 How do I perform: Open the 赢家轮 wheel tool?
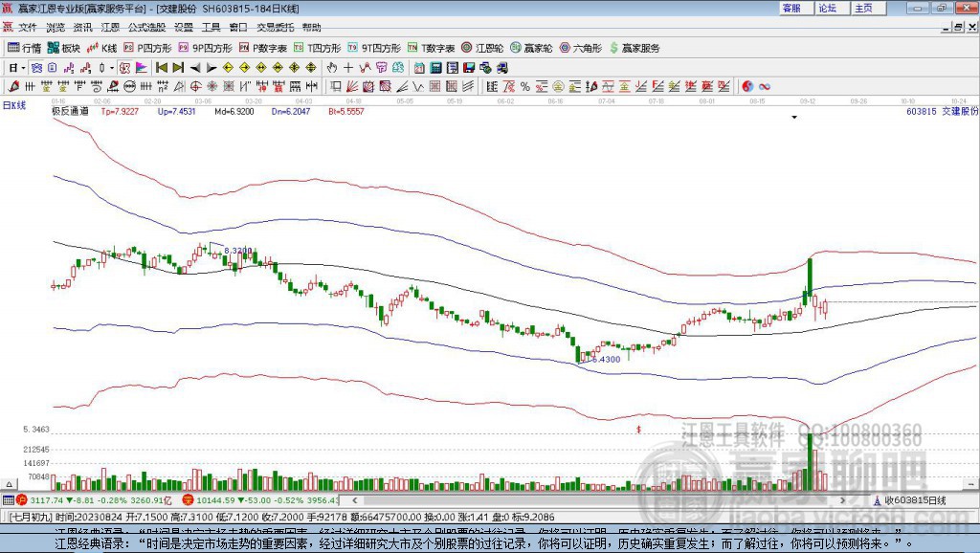pos(531,48)
